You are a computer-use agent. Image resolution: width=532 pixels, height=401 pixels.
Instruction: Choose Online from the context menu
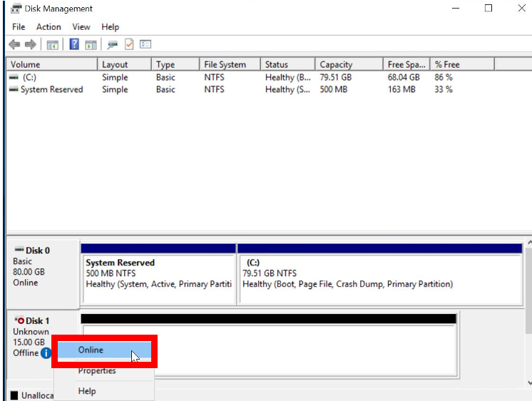coord(91,350)
